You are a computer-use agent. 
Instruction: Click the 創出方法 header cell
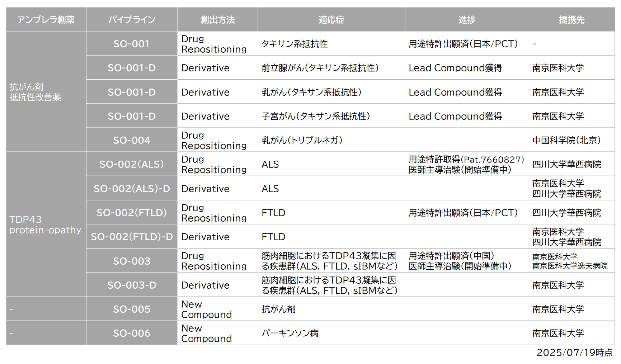pos(217,20)
